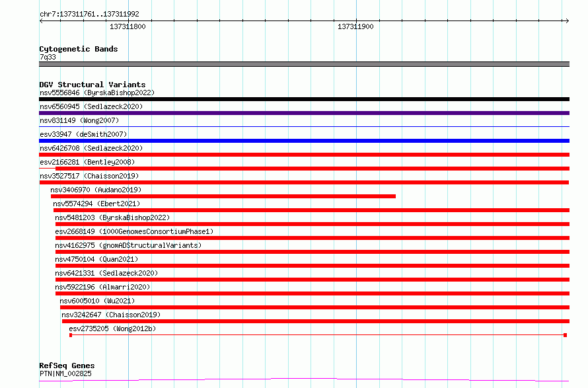Select nsv3242647 (Chaisson2019) variant label
The height and width of the screenshot is (388, 588).
pyautogui.click(x=111, y=315)
